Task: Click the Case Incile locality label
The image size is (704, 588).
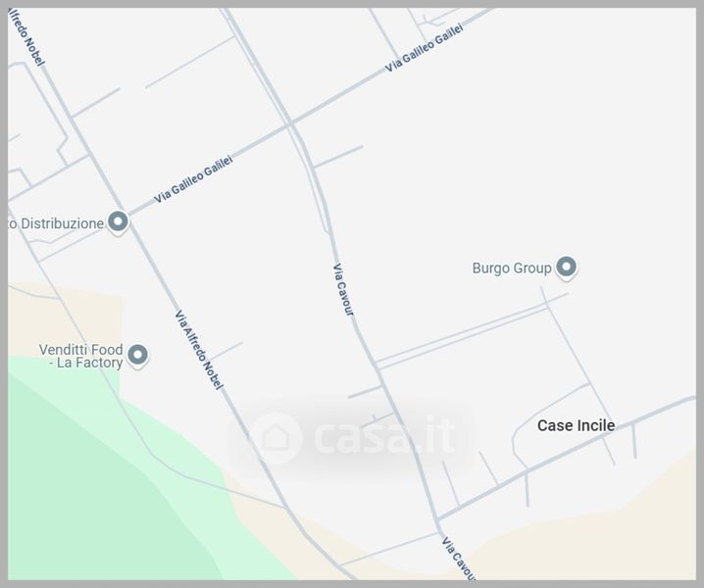Action: 576,425
